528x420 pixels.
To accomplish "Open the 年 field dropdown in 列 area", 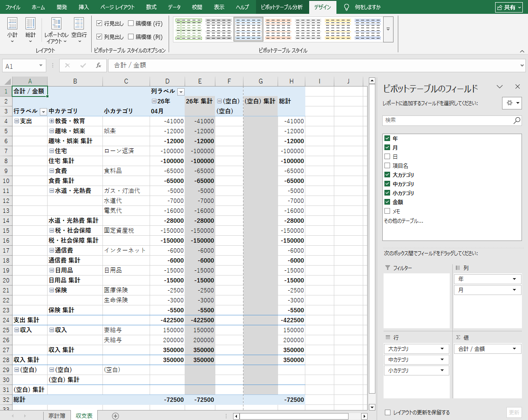I will pos(514,279).
